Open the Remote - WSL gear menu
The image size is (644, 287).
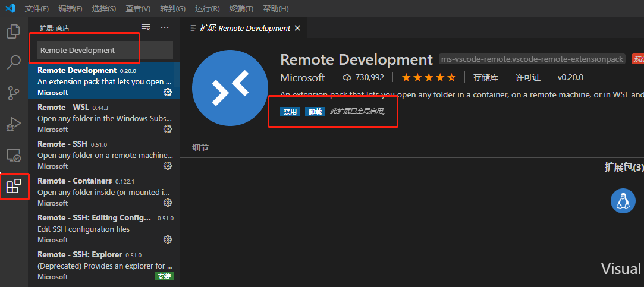tap(168, 130)
